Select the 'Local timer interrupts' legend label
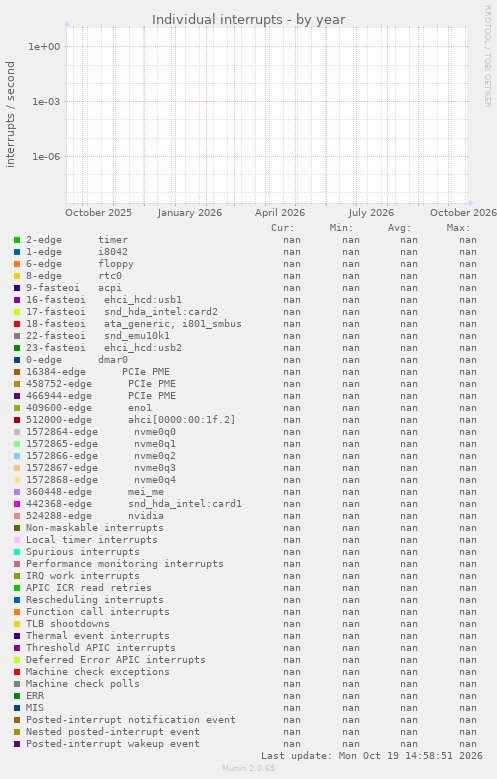The height and width of the screenshot is (779, 497). point(91,540)
